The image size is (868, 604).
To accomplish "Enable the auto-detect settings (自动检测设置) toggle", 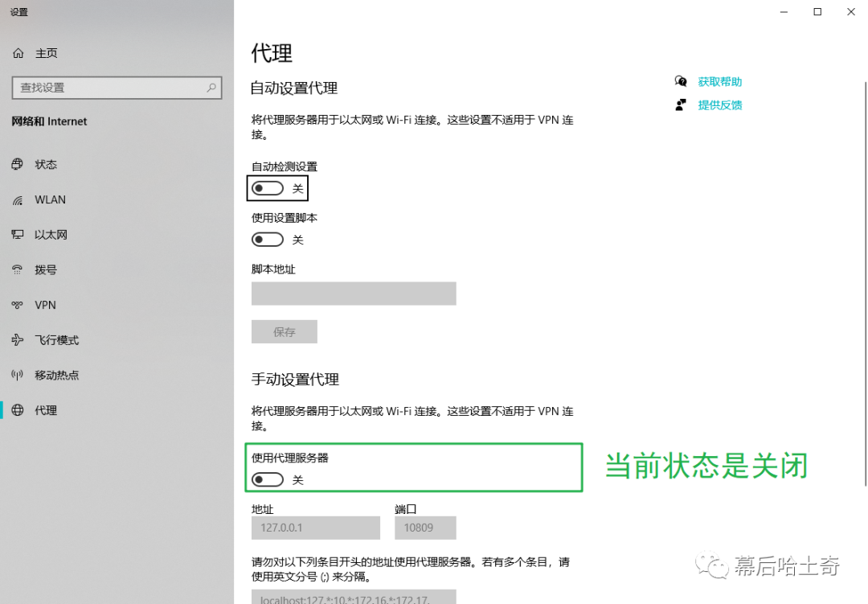I will click(x=268, y=188).
